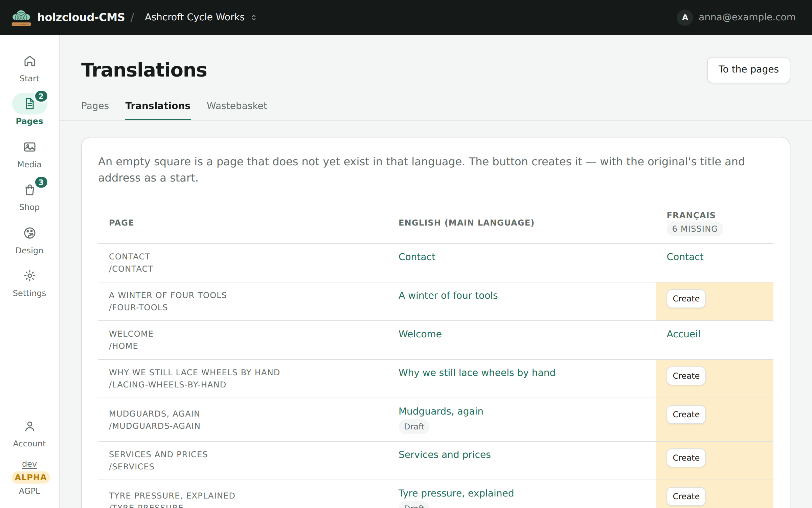Click the anna@example.com account email
The image size is (812, 508).
click(x=747, y=17)
